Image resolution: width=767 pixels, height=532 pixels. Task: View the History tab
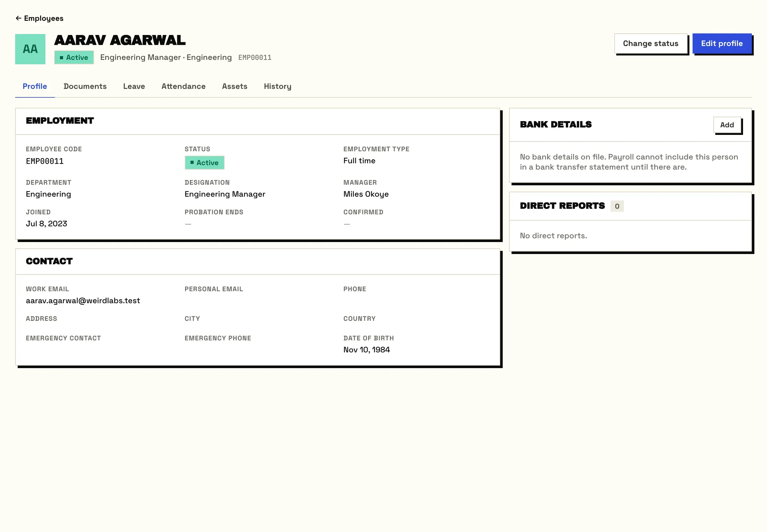278,86
